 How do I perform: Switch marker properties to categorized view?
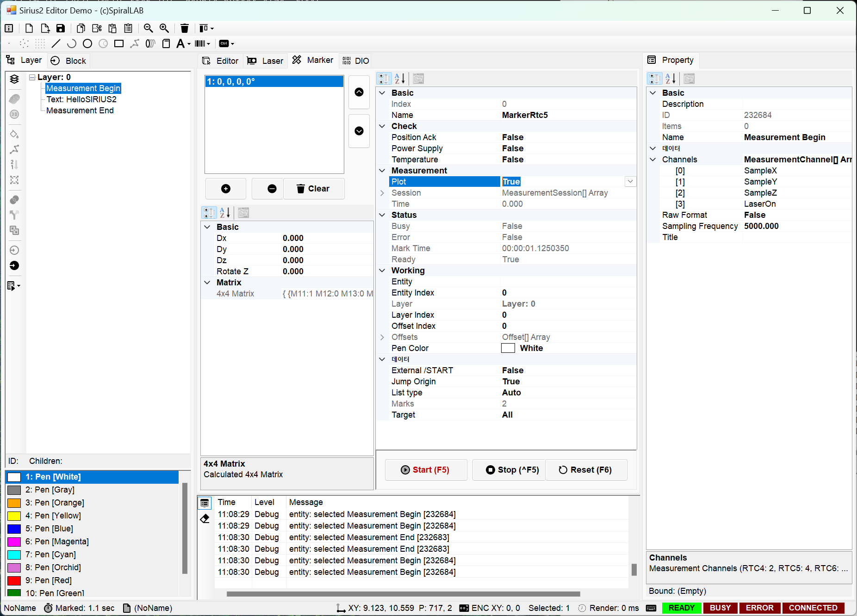385,79
